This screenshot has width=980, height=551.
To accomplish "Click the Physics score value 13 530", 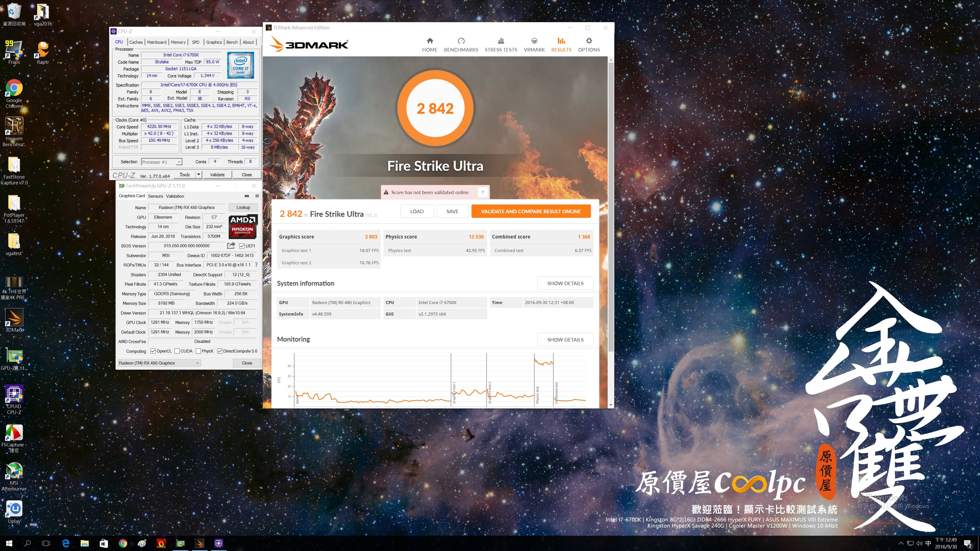I will [476, 237].
